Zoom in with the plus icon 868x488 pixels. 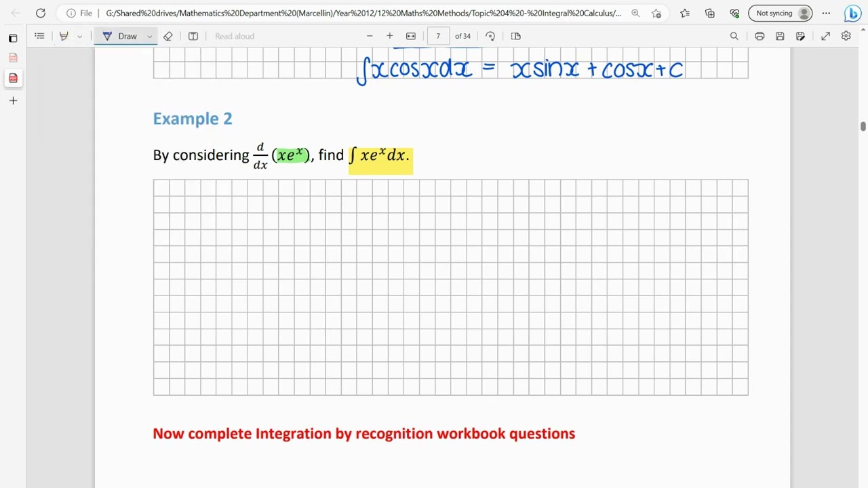pos(390,36)
